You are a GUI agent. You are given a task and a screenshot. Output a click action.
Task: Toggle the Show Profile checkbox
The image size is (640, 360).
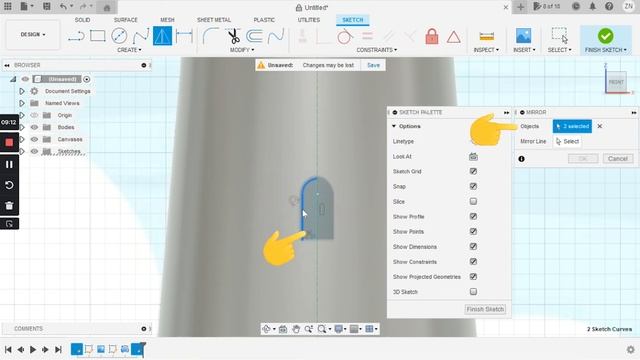(x=473, y=216)
